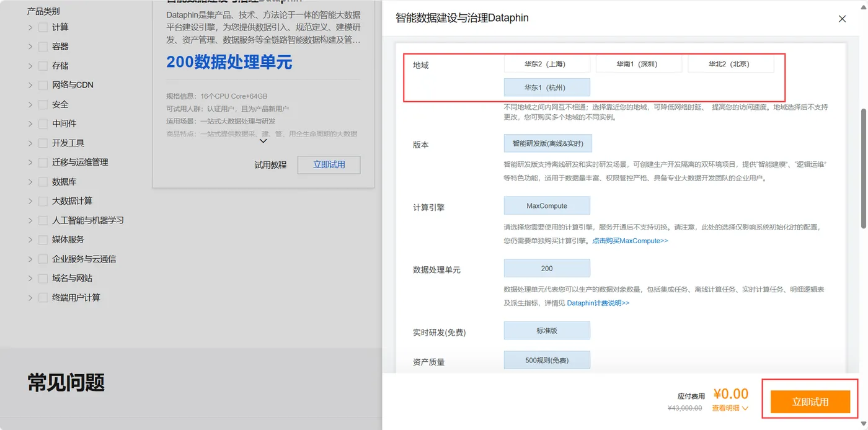Select region 华南1（深圳）
Screen dimensions: 868x430
tap(639, 64)
